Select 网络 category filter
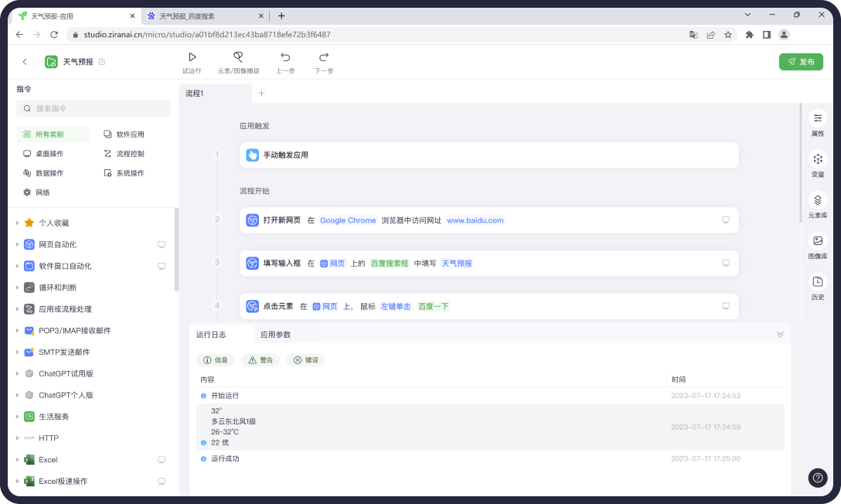The image size is (841, 504). point(36,192)
